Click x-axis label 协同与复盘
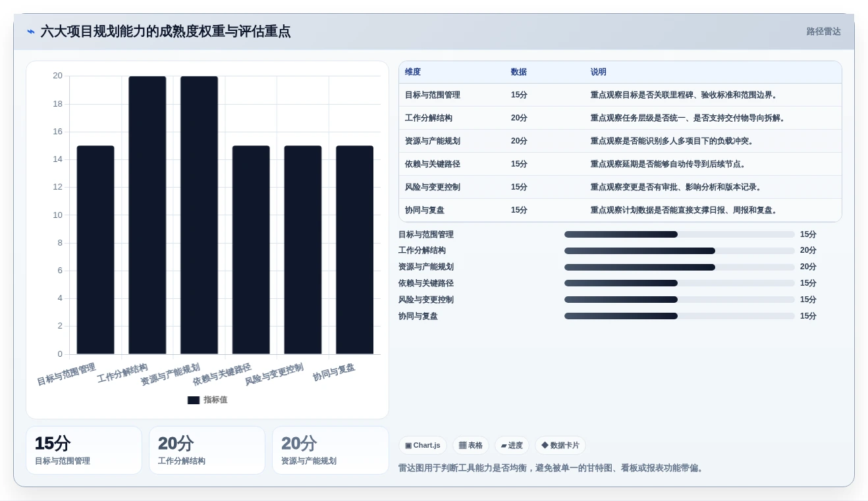Viewport: 868px width, 501px height. click(334, 373)
